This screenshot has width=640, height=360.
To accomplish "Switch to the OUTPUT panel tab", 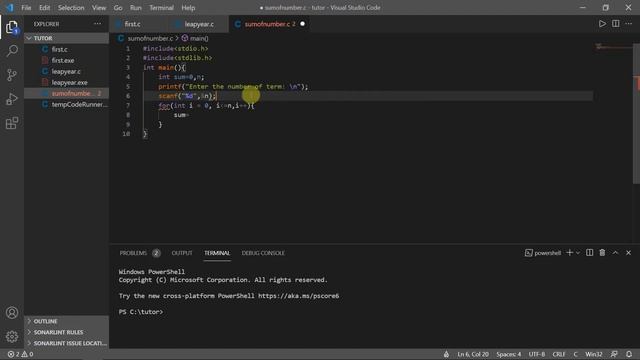I will click(182, 253).
